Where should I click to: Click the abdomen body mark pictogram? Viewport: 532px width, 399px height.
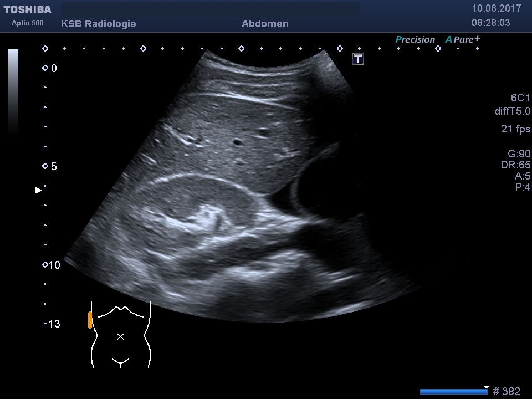pos(120,335)
